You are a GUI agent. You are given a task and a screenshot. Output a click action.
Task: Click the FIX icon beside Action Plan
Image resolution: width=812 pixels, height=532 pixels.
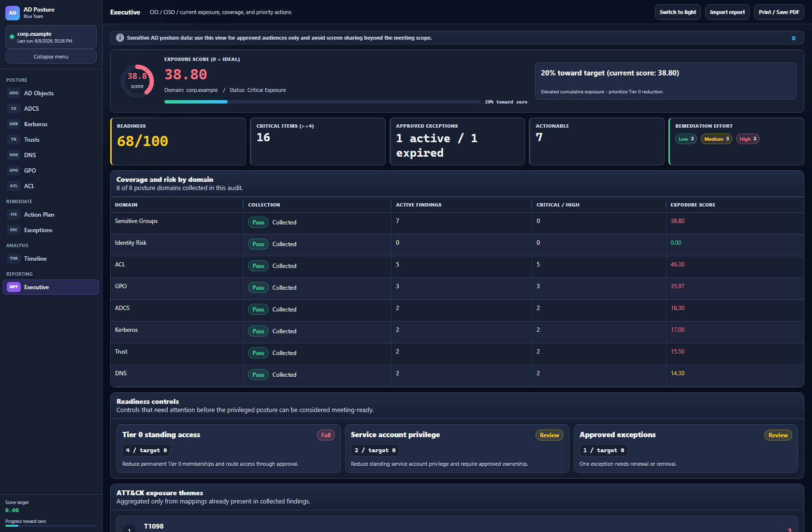(14, 215)
